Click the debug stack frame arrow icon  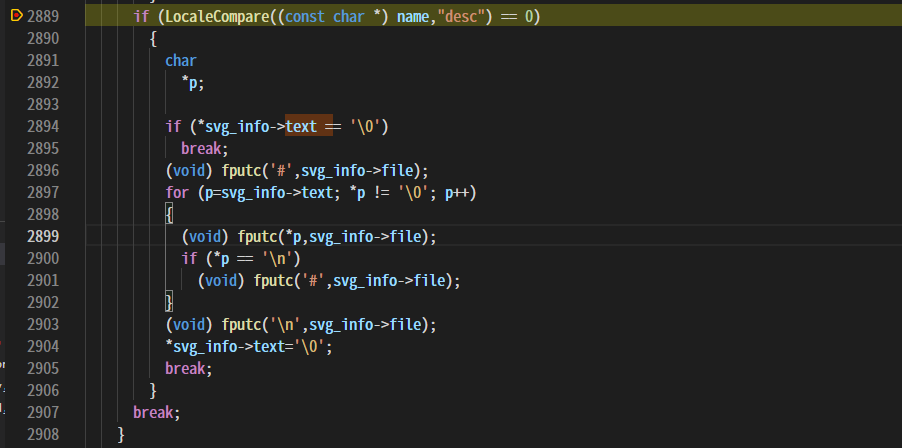click(x=16, y=17)
